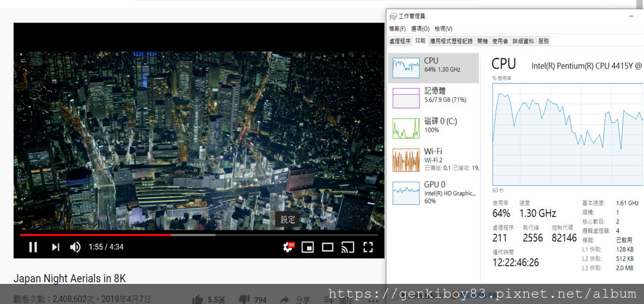
Task: Click the 12:22:46:26 uptime value
Action: pos(516,263)
